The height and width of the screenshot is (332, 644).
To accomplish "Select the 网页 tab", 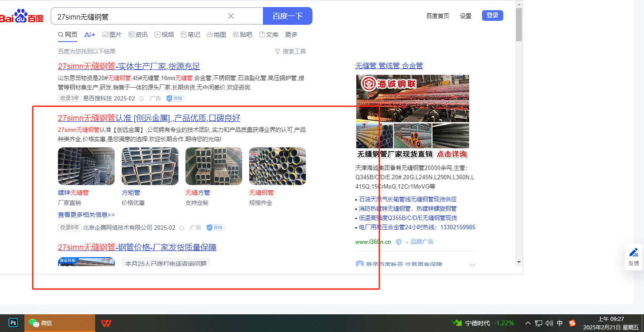I will tap(68, 35).
